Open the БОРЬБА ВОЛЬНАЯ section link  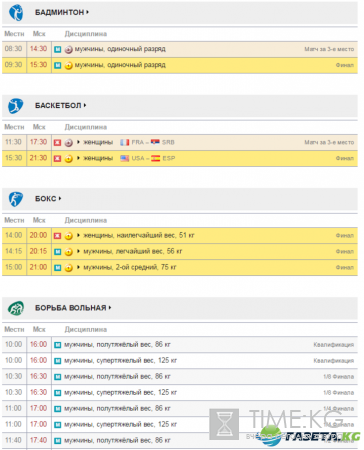click(x=71, y=308)
